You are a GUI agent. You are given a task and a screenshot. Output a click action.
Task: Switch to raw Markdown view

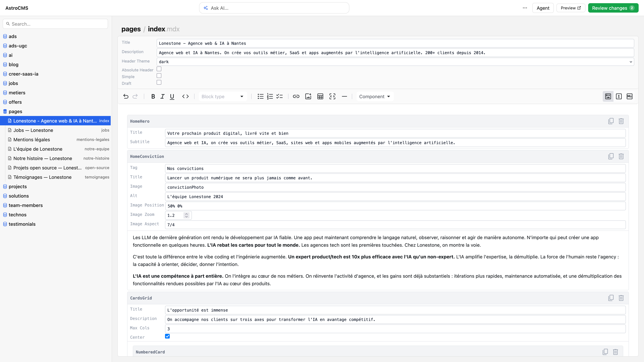coord(630,96)
